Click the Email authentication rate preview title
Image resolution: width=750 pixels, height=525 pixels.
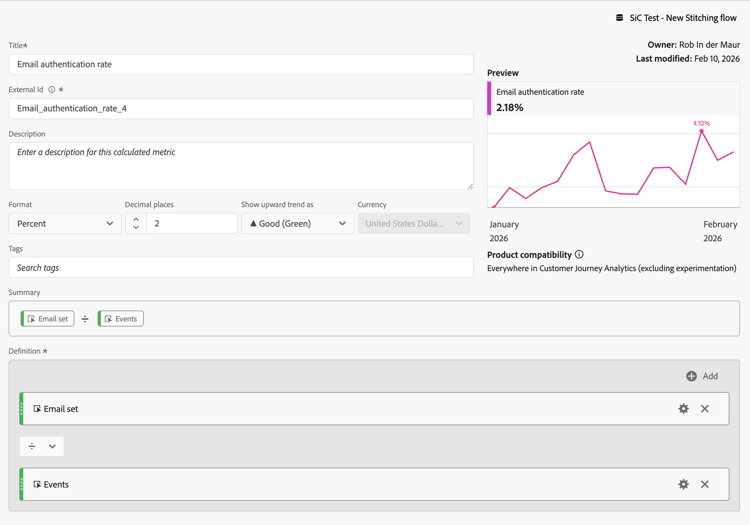pyautogui.click(x=540, y=92)
